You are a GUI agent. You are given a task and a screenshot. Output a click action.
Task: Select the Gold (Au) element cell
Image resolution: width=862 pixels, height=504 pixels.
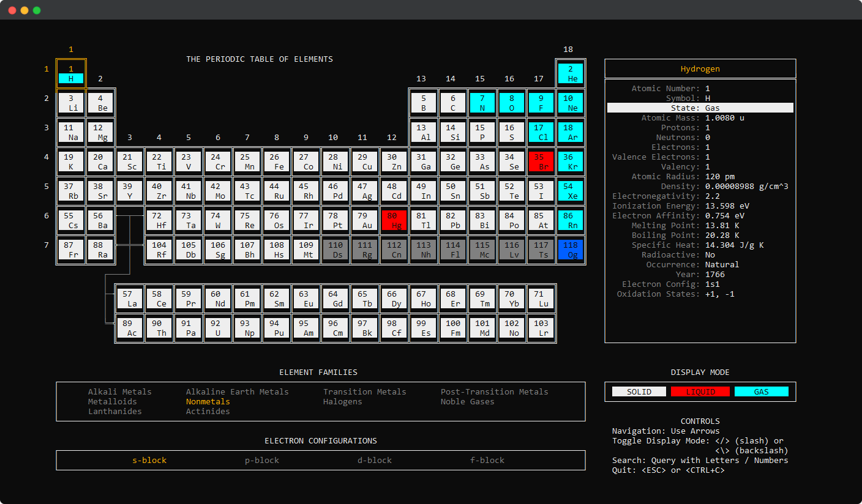coord(365,221)
